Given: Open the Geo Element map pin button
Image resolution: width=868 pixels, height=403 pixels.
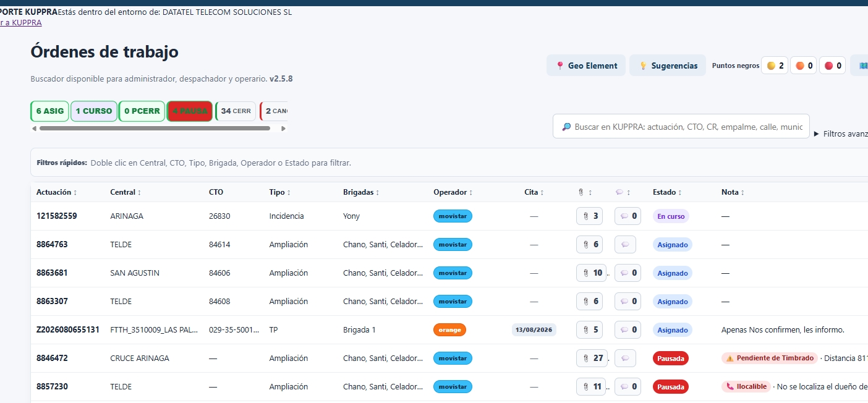Looking at the screenshot, I should coord(586,66).
